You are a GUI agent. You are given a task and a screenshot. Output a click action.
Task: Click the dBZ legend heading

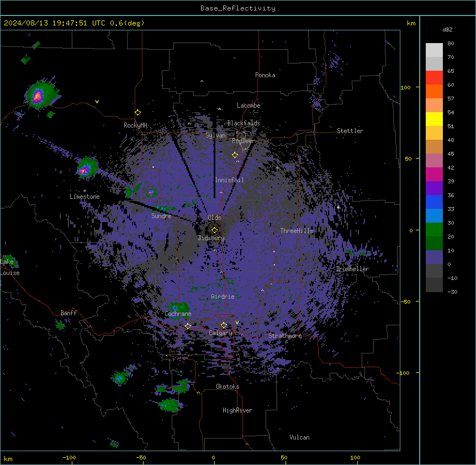pos(447,29)
